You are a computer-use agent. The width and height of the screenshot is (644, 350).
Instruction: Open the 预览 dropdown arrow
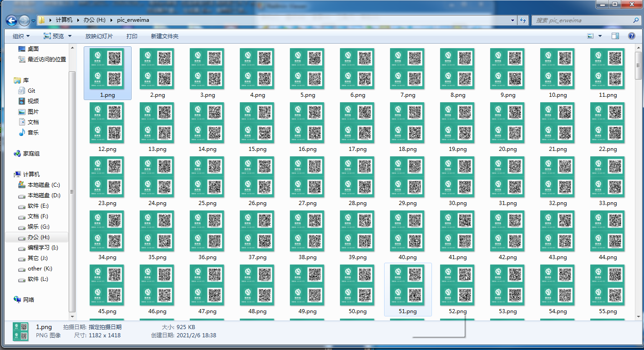pos(70,36)
